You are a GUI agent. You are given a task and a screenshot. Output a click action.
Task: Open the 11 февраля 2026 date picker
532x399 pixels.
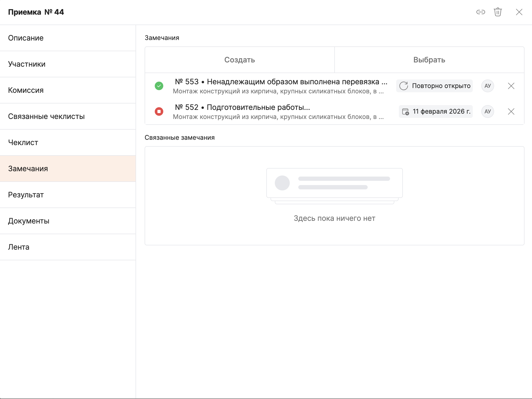click(x=436, y=111)
